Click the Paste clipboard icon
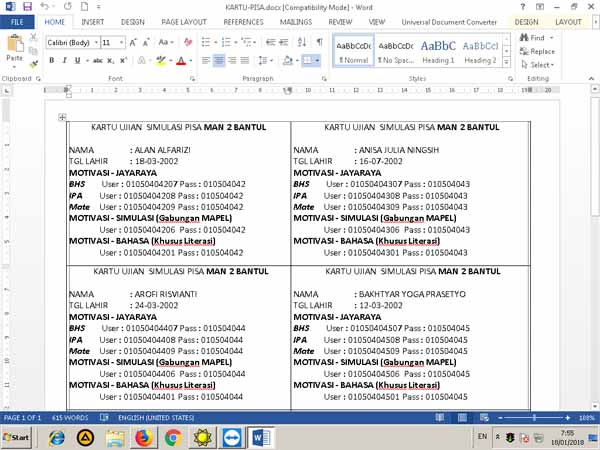 click(14, 48)
